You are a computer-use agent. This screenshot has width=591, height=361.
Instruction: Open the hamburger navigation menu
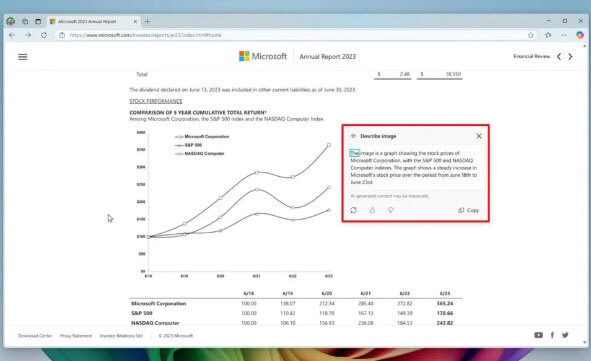(x=23, y=57)
